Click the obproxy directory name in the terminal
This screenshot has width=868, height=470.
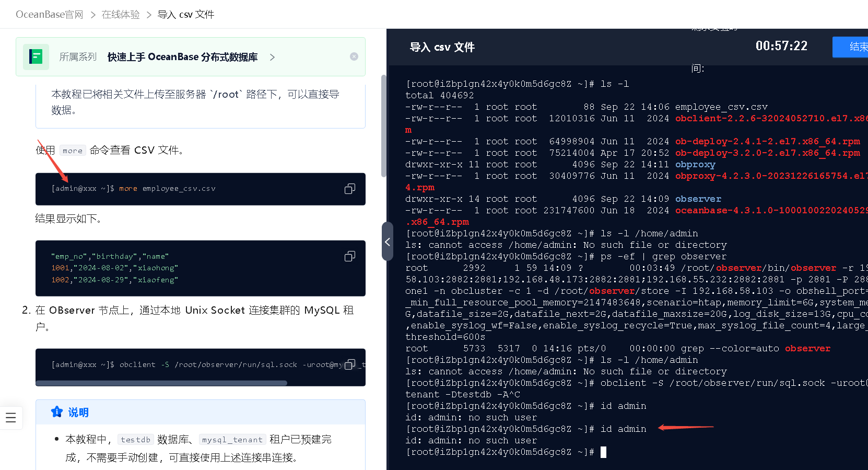point(695,164)
